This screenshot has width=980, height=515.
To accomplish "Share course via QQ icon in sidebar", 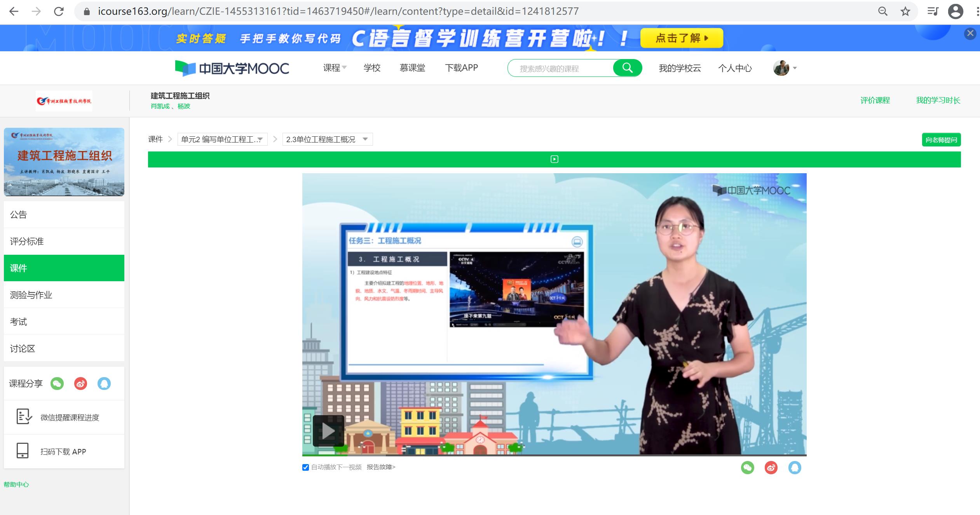I will click(x=104, y=384).
